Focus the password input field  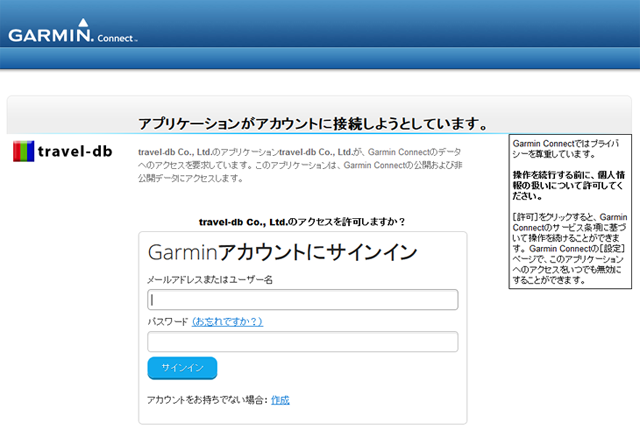(302, 342)
